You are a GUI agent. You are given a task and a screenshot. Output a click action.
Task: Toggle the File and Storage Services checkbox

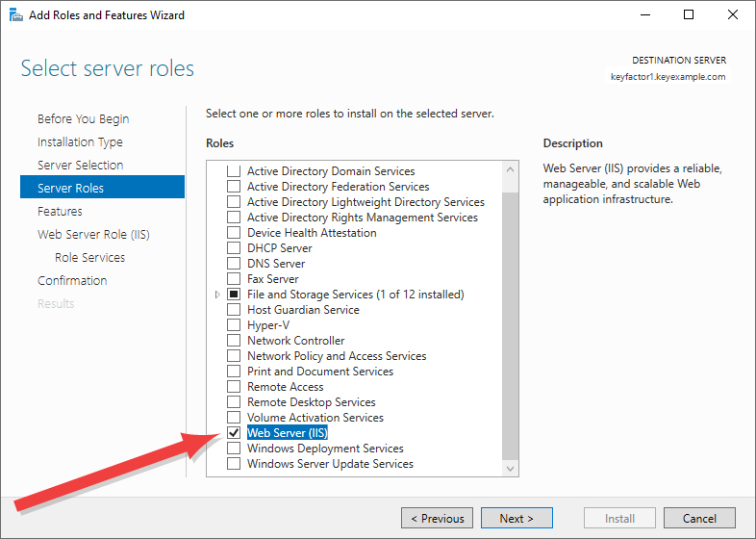[234, 295]
